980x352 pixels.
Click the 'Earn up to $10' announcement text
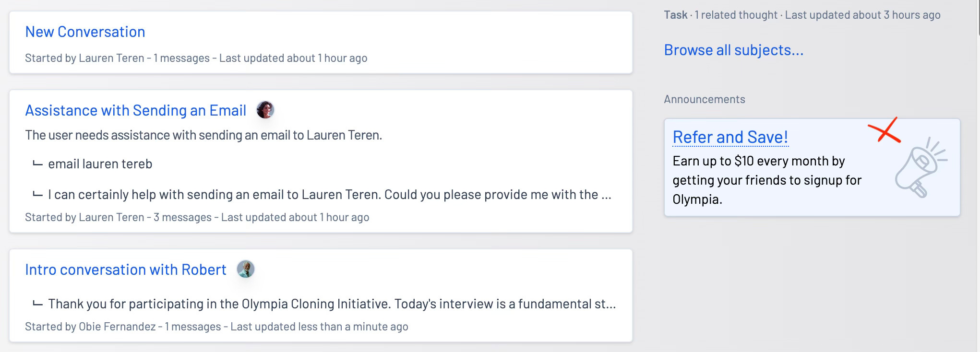767,180
